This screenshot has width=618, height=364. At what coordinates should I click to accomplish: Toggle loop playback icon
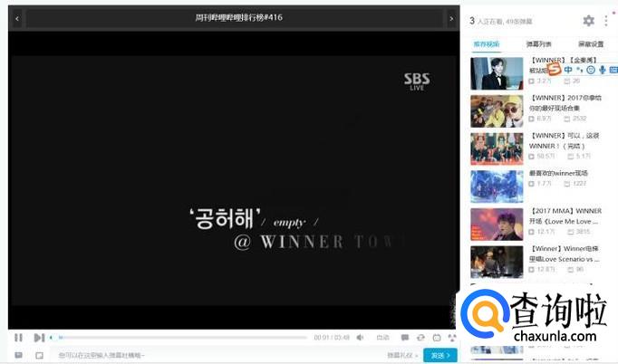tap(420, 338)
